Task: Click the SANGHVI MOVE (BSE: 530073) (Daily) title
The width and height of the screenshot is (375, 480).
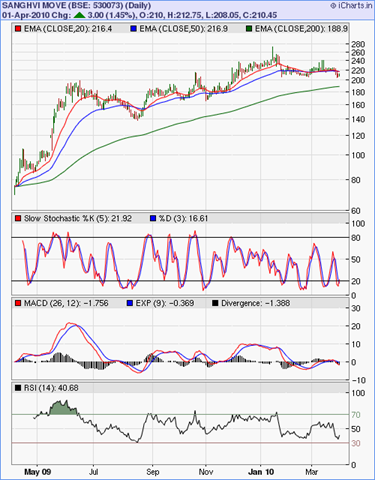Action: [x=76, y=5]
